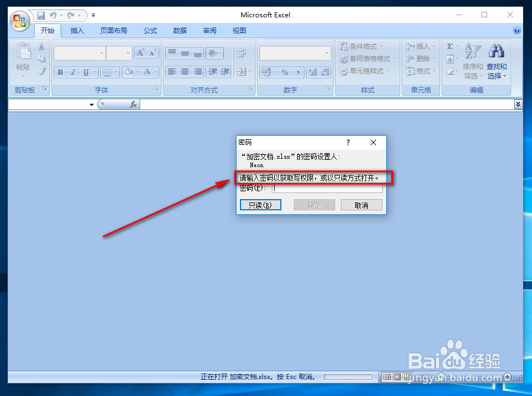This screenshot has width=532, height=396.
Task: Toggle Underline formatting
Action: [x=86, y=72]
